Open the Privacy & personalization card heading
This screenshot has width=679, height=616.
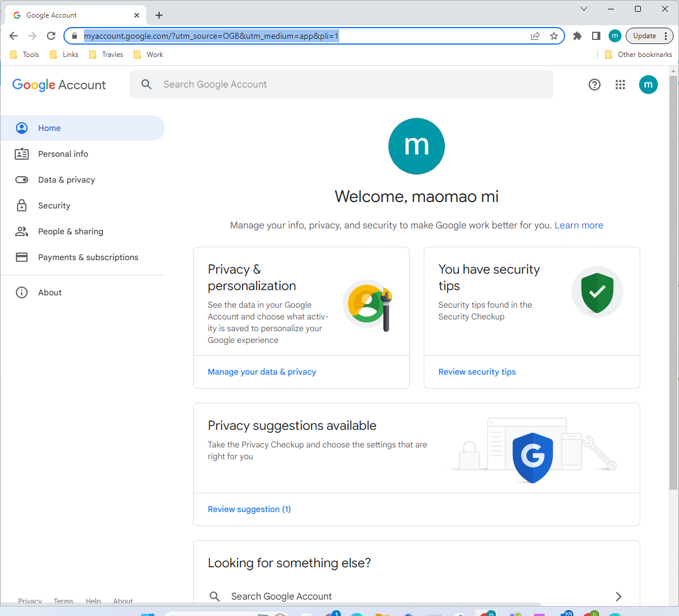(x=252, y=278)
